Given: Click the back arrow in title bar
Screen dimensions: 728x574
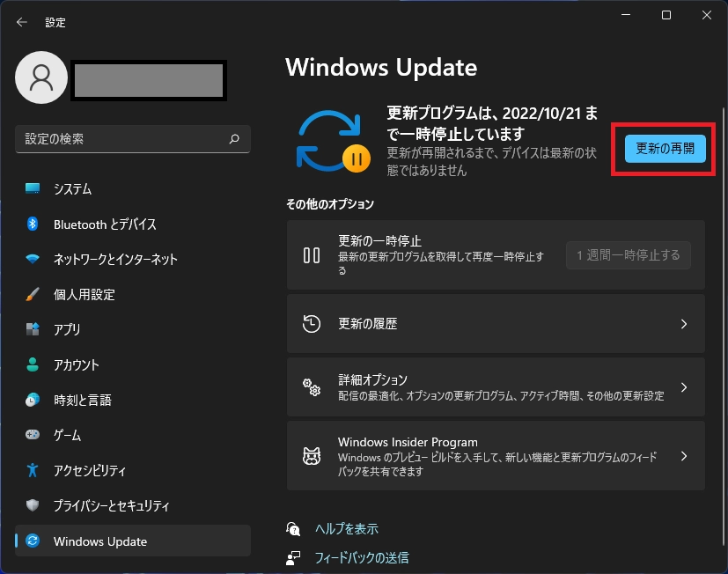Looking at the screenshot, I should click(22, 22).
